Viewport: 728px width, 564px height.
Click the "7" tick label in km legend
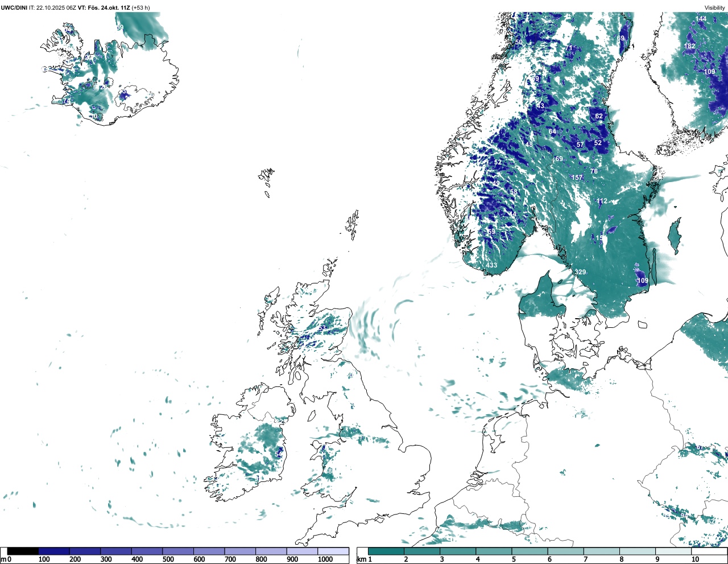585,559
